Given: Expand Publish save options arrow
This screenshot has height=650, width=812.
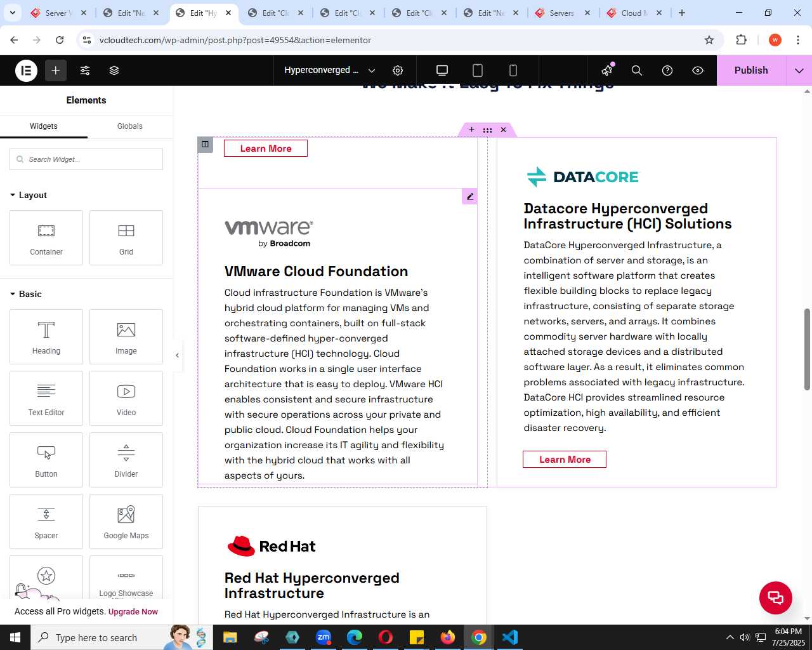Looking at the screenshot, I should click(799, 70).
